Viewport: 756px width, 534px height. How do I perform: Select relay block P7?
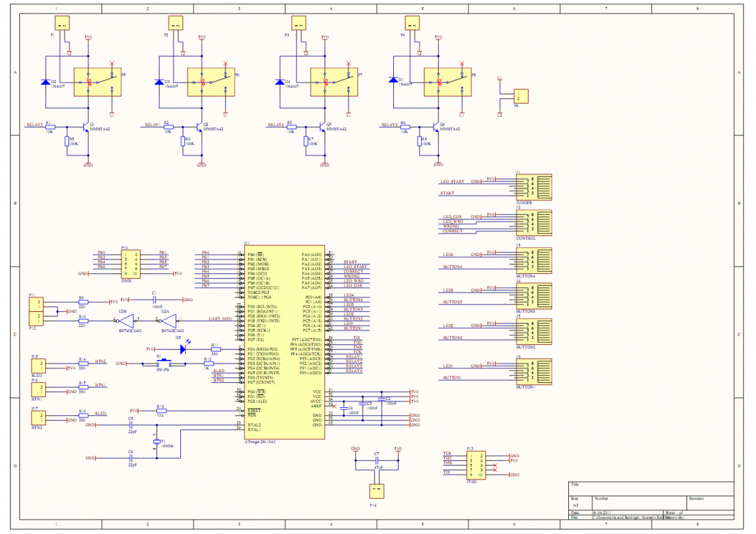pos(334,82)
